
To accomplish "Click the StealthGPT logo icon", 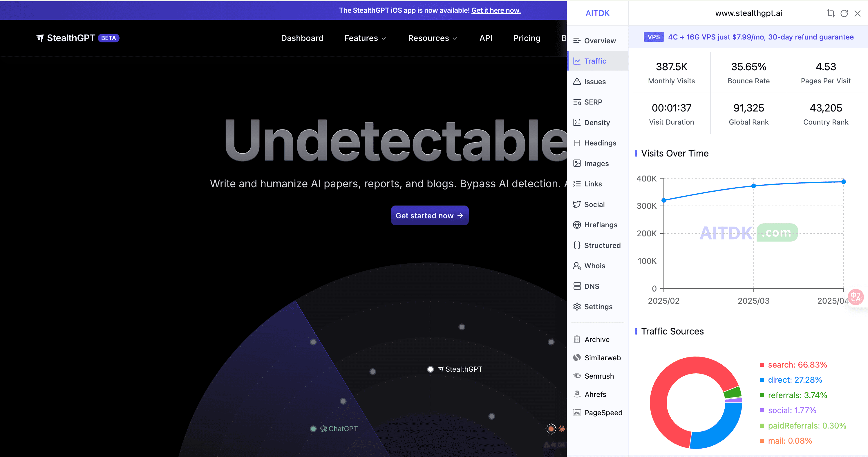I will (40, 38).
